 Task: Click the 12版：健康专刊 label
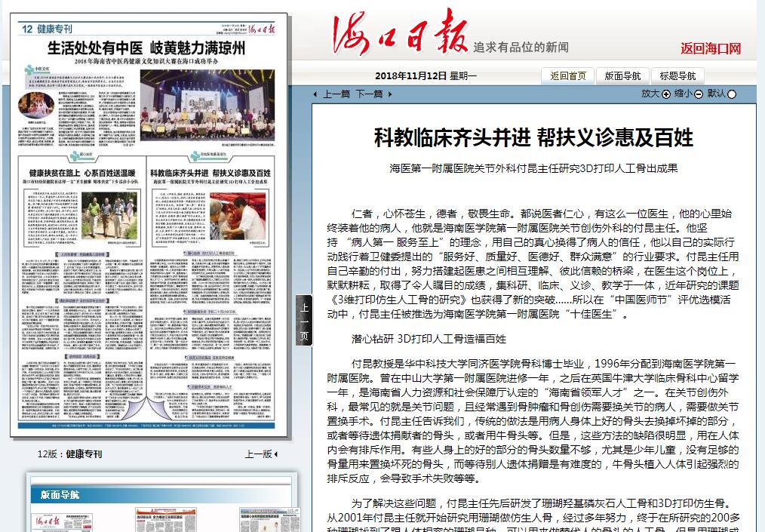(69, 454)
